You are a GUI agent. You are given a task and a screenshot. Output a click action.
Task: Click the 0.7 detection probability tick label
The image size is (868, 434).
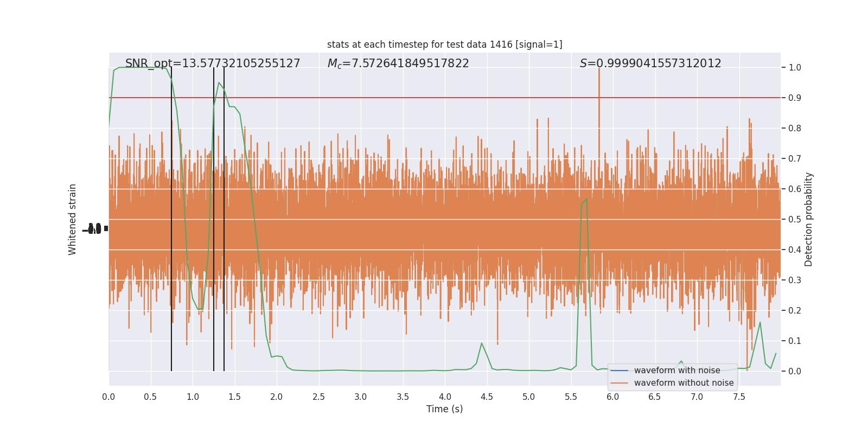[795, 159]
